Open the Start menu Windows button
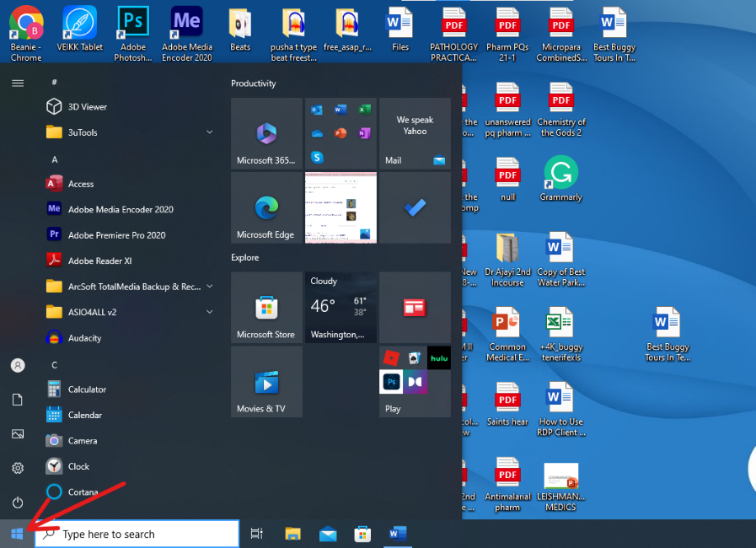Screen dimensions: 756x548 17,534
